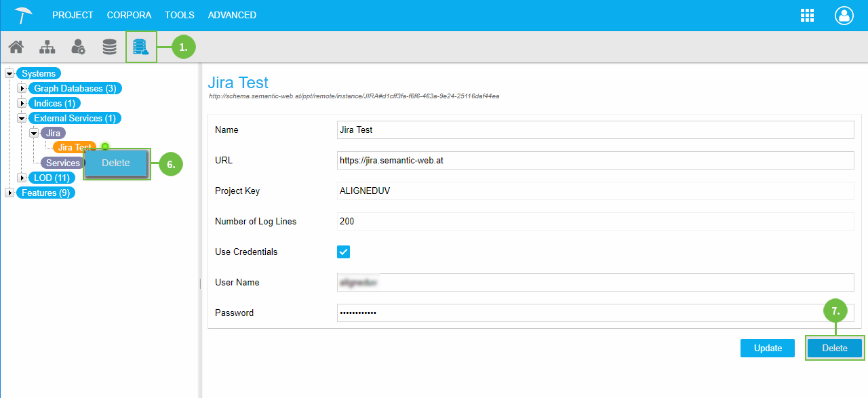Select the Jira Test tree item
Image resolution: width=868 pixels, height=398 pixels.
pyautogui.click(x=75, y=147)
